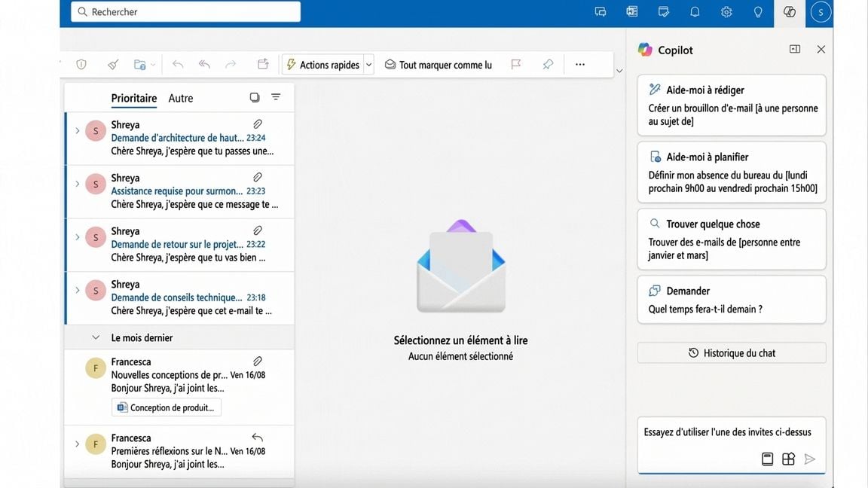Select the 'Trouver quelque chose' Copilot card

(x=732, y=239)
